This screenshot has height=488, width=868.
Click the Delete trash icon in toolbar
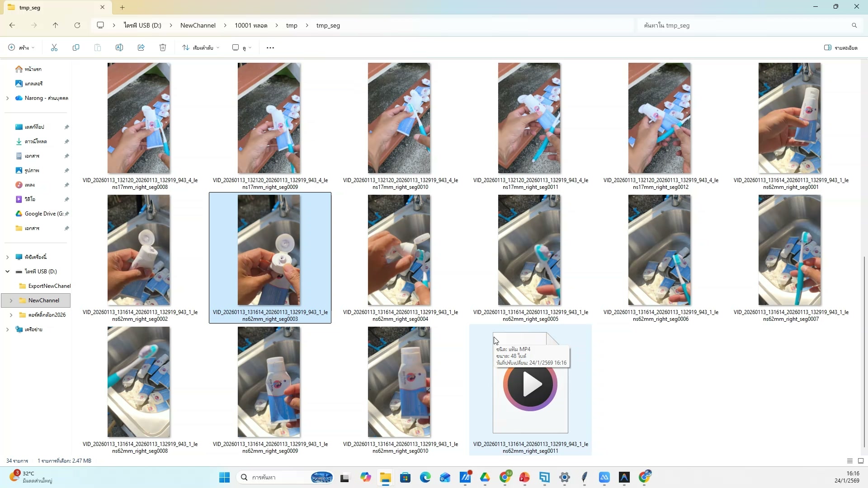tap(163, 47)
